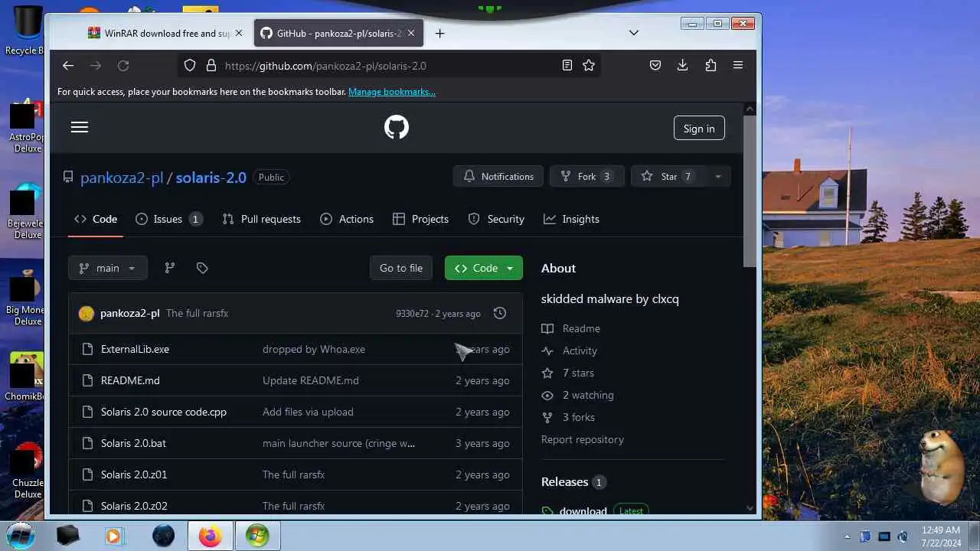This screenshot has width=980, height=551.
Task: View commit history clock icon
Action: click(x=500, y=313)
